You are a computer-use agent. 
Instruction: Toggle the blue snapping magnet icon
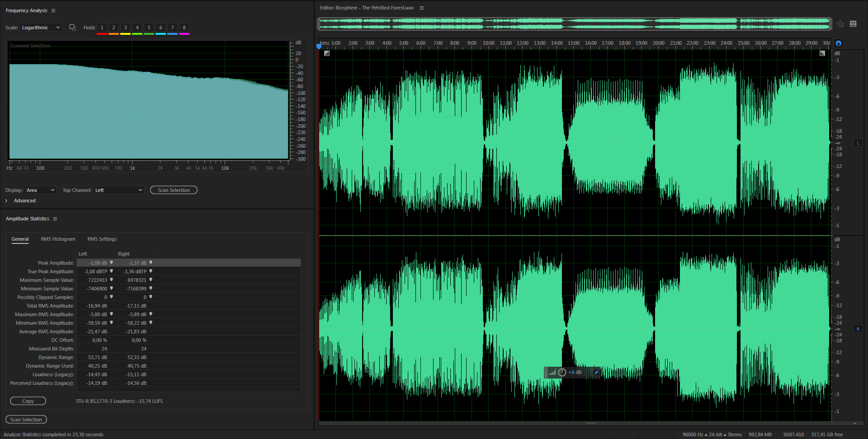pos(839,43)
